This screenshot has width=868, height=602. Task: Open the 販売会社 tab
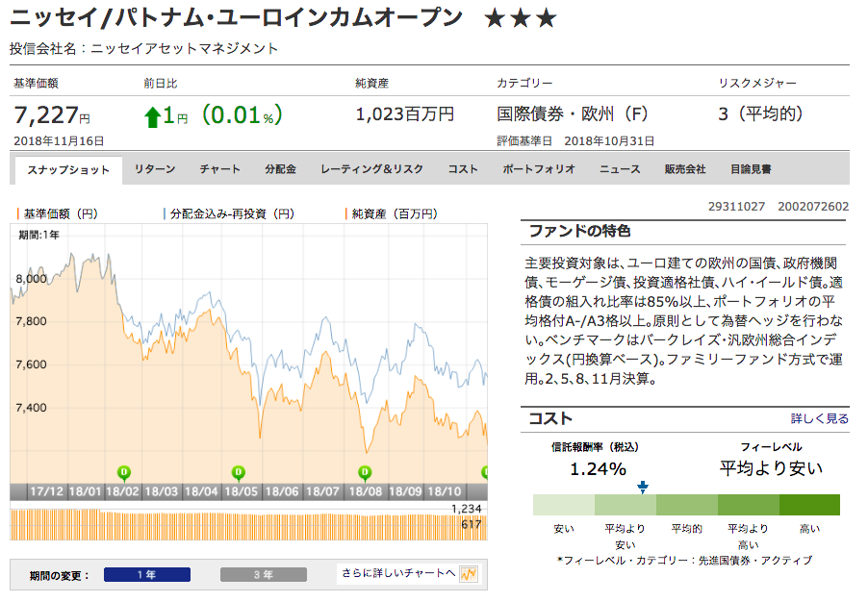click(685, 169)
